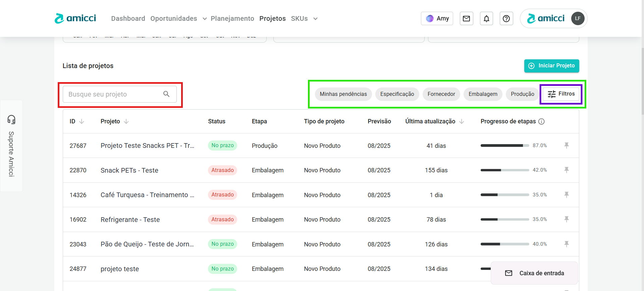
Task: Go to the Dashboard menu item
Action: 128,19
